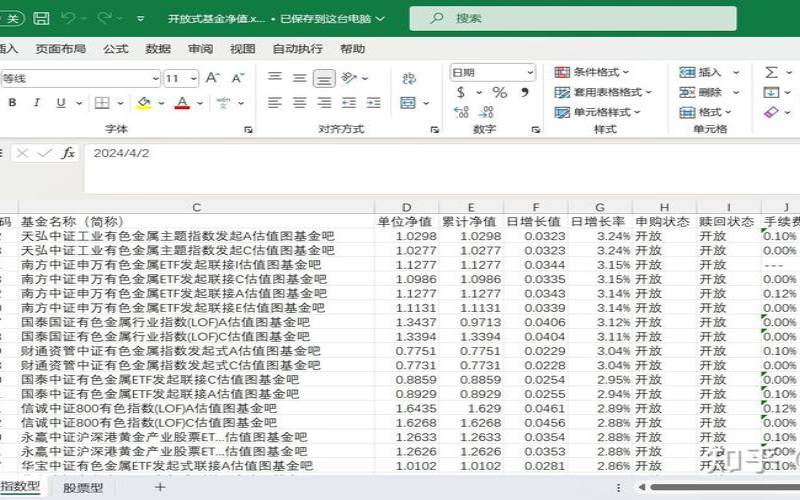Image resolution: width=800 pixels, height=500 pixels.
Task: Select Bottom Align icon
Action: 324,78
